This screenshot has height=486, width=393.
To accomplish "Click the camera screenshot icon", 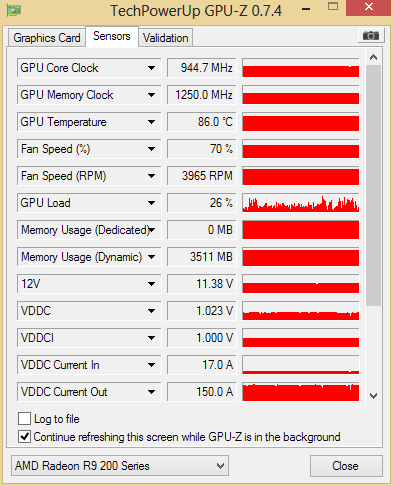I will [x=371, y=35].
